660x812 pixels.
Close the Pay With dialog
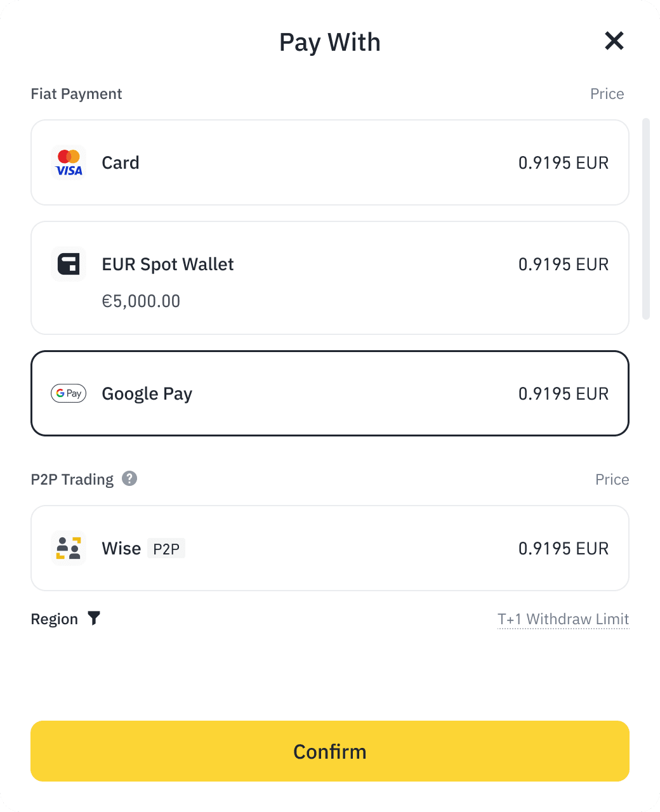coord(614,41)
